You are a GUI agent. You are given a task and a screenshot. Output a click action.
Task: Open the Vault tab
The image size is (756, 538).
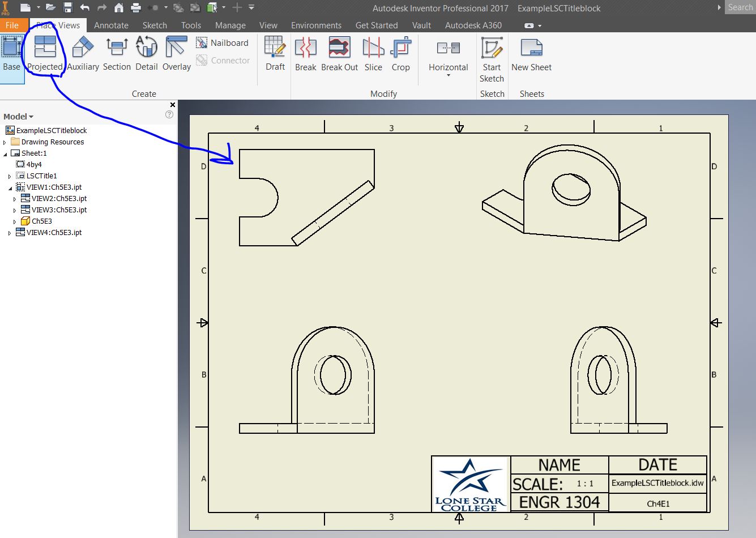pos(421,25)
